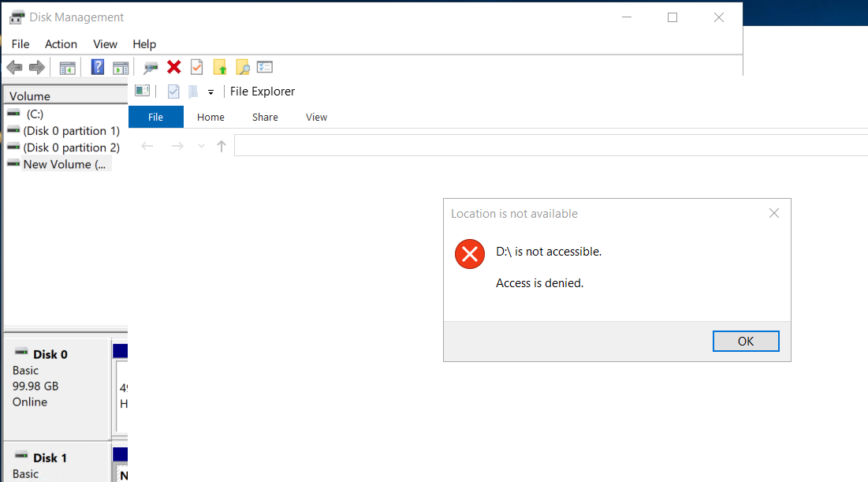The image size is (868, 482).
Task: Switch to the Home ribbon tab
Action: coord(210,117)
